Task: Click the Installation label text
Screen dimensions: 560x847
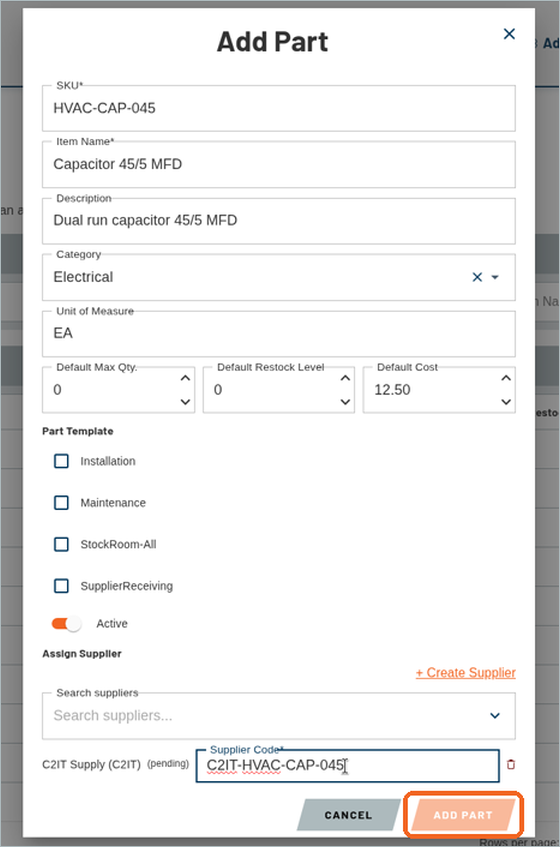Action: click(x=108, y=461)
